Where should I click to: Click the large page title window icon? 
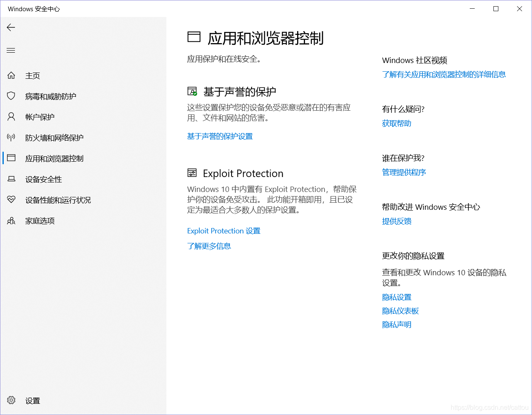click(x=194, y=37)
